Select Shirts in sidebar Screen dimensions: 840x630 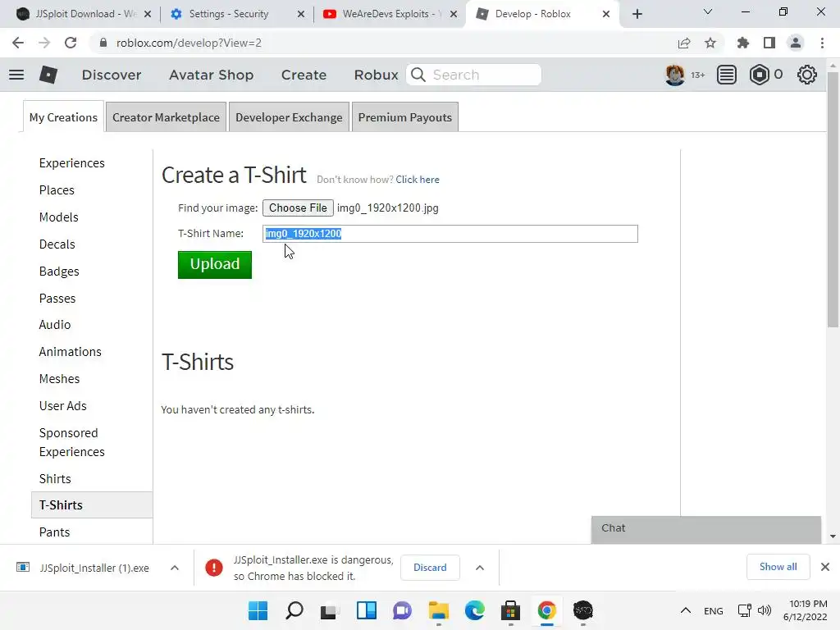click(x=55, y=479)
